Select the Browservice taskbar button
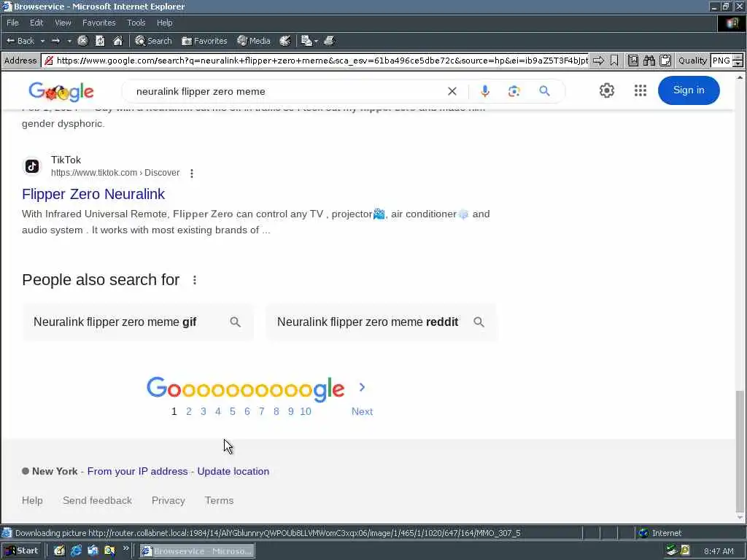Viewport: 747px width, 560px height. tap(197, 551)
